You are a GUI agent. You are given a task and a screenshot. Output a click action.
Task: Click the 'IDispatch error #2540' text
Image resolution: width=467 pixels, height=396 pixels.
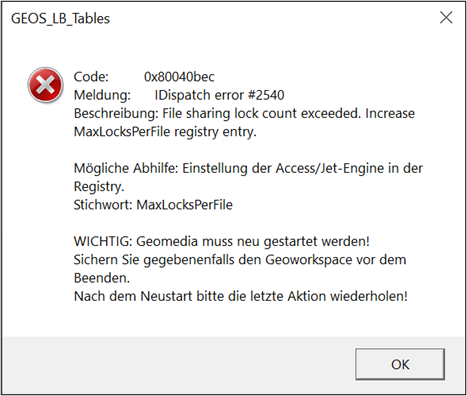(x=219, y=95)
